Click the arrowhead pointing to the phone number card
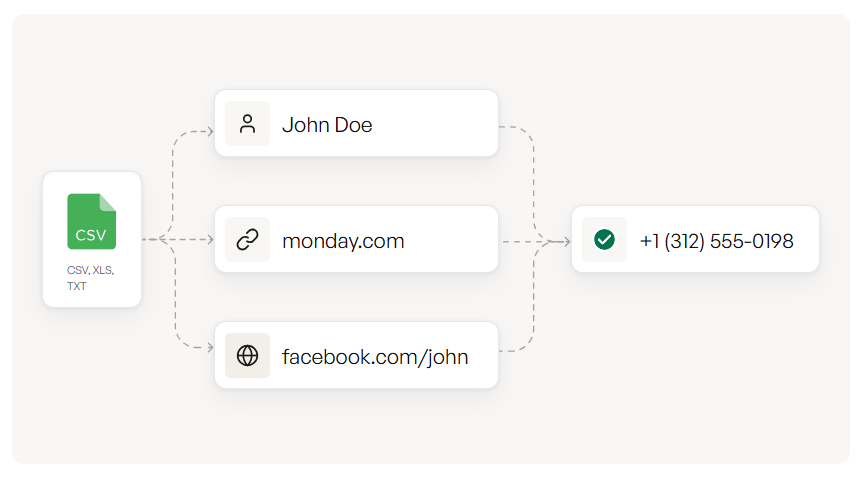Screen dimensions: 859x481 click(x=565, y=241)
